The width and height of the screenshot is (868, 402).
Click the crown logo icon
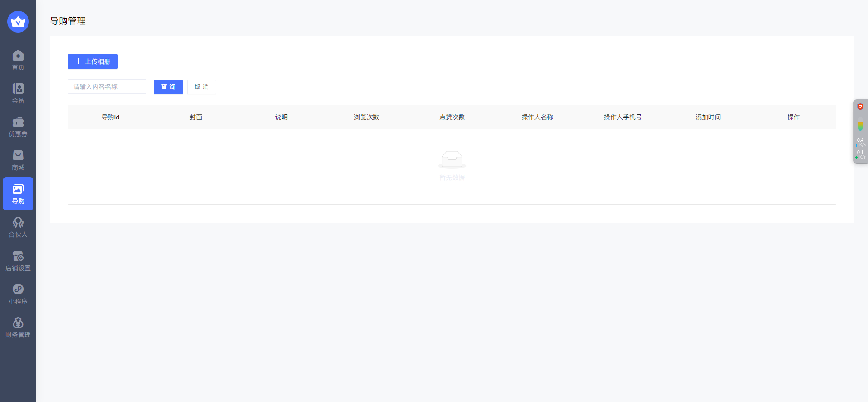18,22
